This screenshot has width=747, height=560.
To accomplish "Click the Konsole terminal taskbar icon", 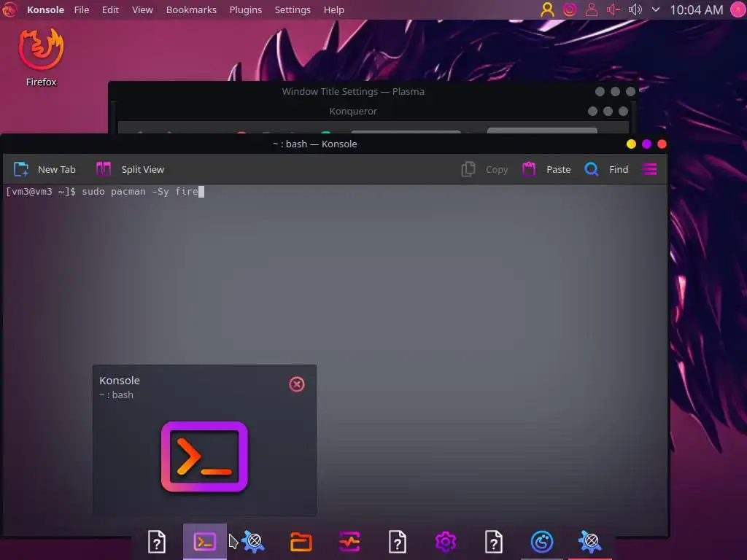I will coord(205,542).
